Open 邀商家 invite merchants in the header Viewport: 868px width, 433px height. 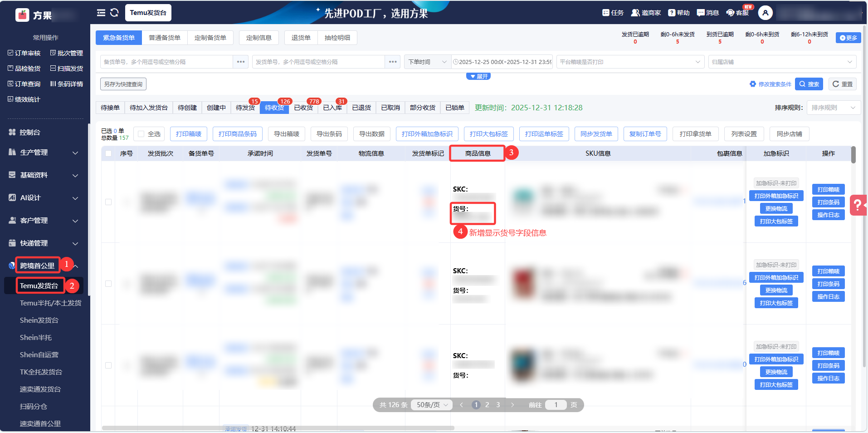coord(646,13)
